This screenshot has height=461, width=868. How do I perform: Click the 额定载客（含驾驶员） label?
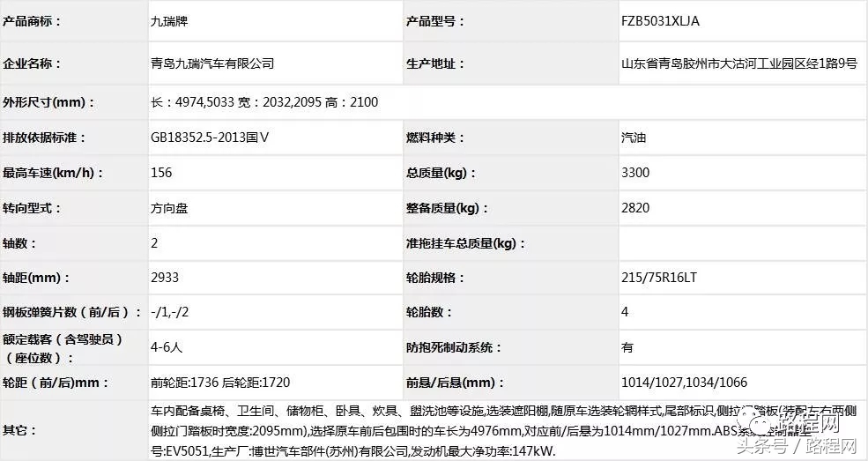(64, 339)
